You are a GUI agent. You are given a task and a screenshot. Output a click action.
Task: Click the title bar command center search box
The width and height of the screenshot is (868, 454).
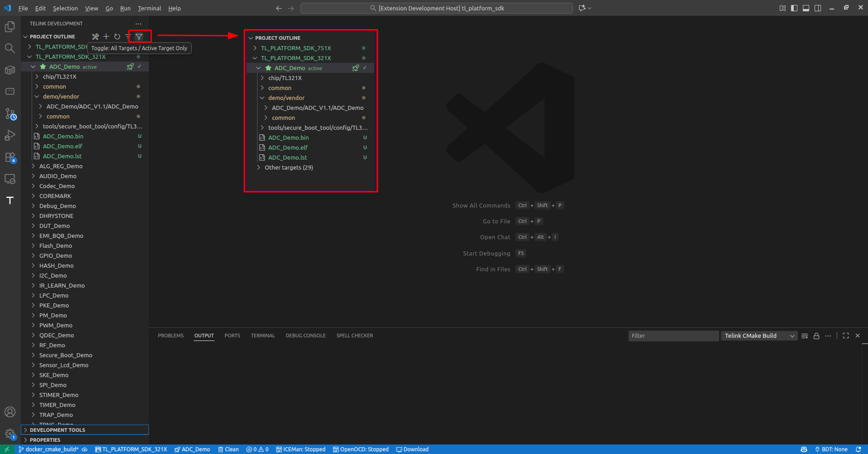coord(437,8)
